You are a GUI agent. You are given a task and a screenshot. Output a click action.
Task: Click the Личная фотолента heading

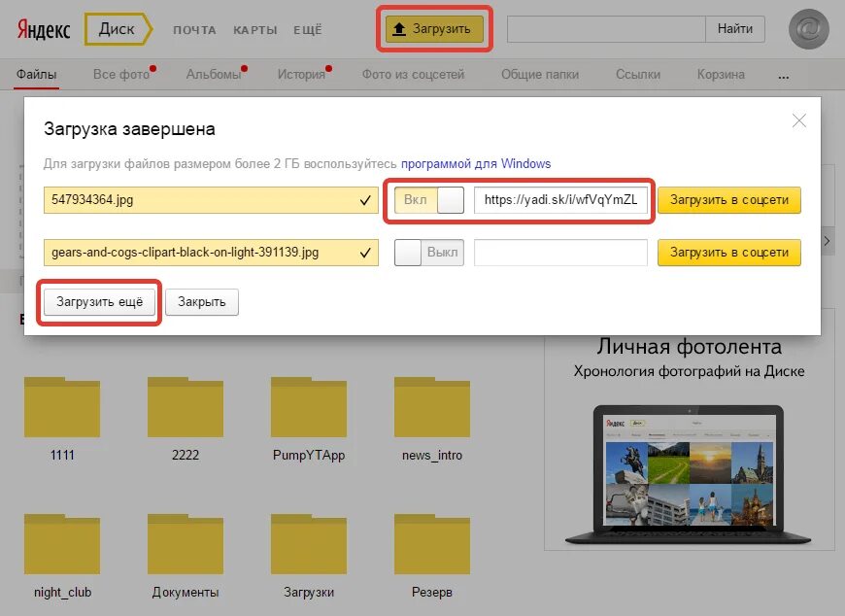689,347
